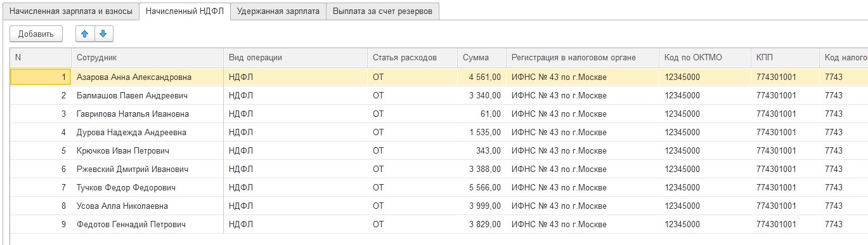Viewport: 868px width, 245px height.
Task: Click the Добавить button
Action: [x=36, y=34]
